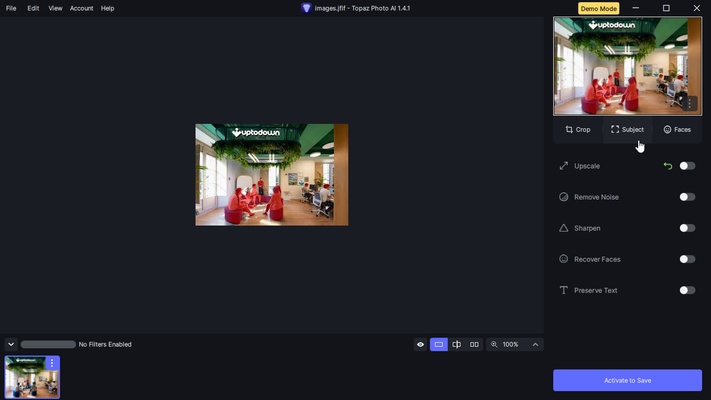The image size is (711, 400).
Task: Open the Account menu
Action: 82,8
